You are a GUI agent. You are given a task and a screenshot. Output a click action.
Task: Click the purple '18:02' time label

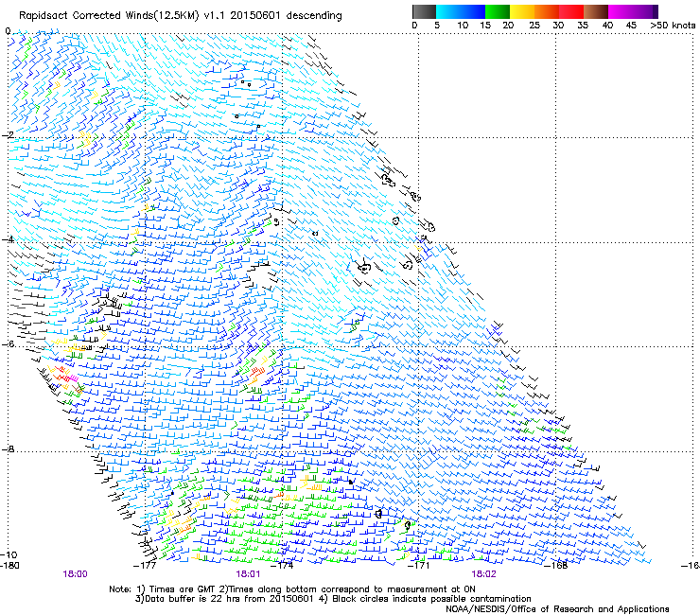coord(483,574)
